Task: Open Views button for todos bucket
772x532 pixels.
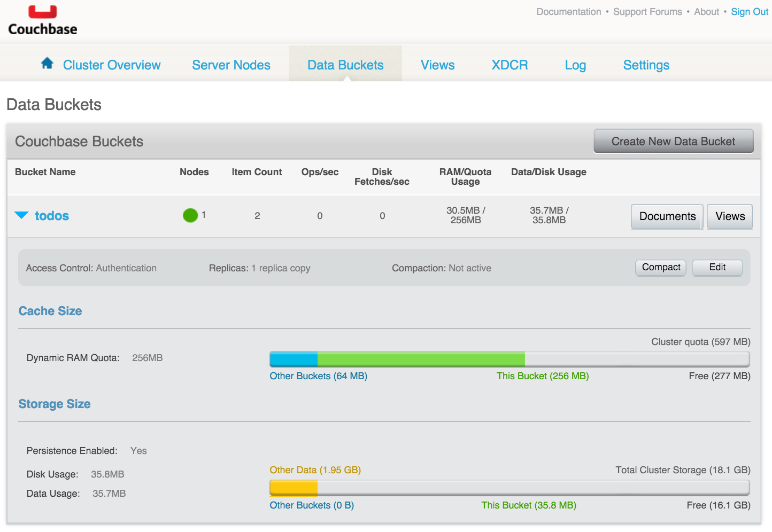Action: pyautogui.click(x=730, y=216)
